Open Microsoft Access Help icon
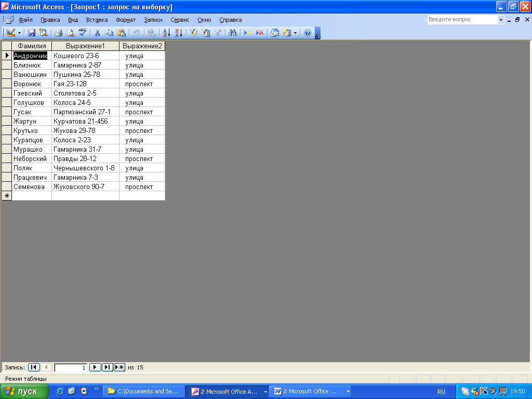This screenshot has height=399, width=532. [x=308, y=33]
